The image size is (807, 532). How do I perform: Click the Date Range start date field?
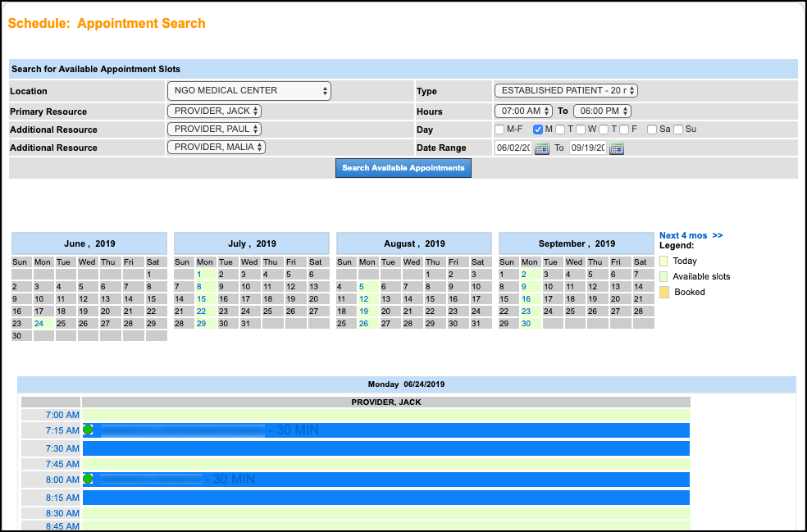pos(513,148)
